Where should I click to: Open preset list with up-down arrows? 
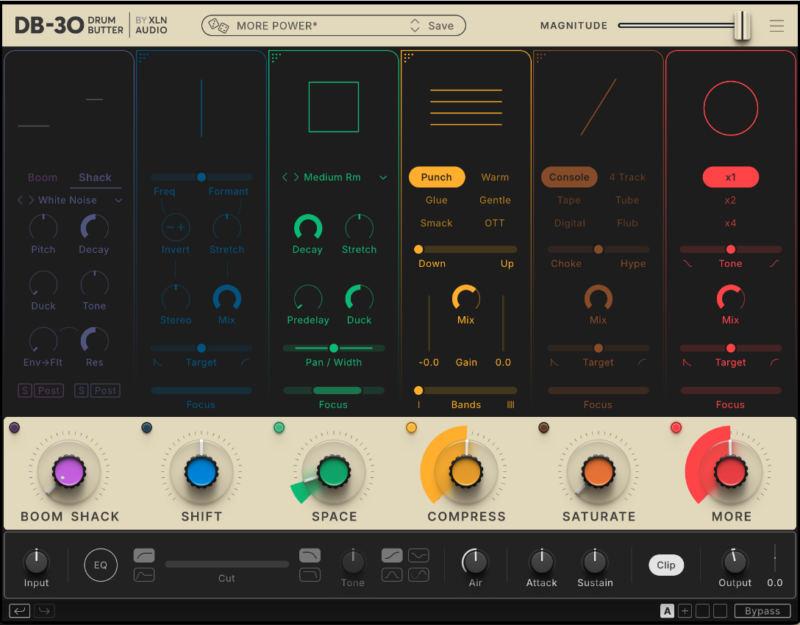click(415, 26)
